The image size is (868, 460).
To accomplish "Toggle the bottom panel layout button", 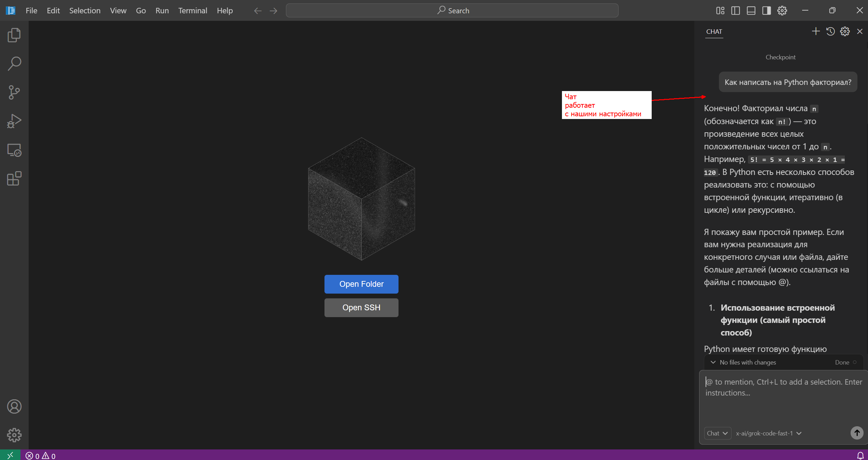I will pyautogui.click(x=751, y=11).
